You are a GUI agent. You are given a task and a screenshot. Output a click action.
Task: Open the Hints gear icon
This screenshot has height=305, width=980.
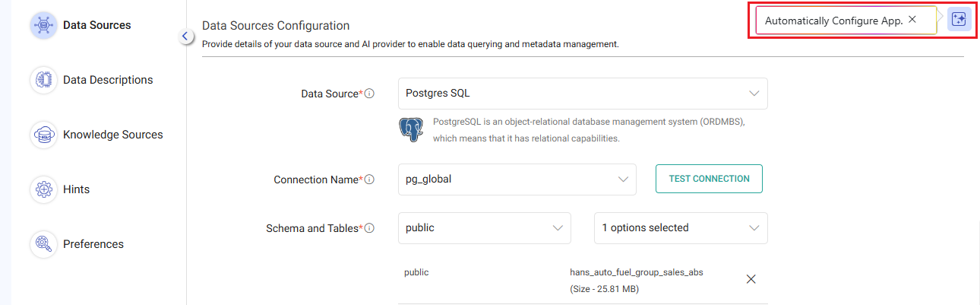(44, 189)
